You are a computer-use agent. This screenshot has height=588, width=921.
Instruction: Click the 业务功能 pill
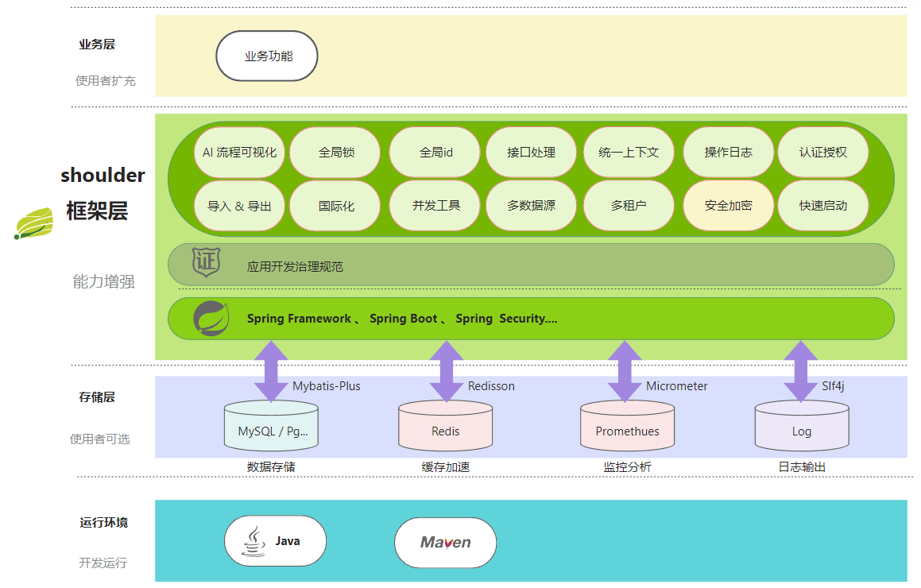click(x=267, y=56)
